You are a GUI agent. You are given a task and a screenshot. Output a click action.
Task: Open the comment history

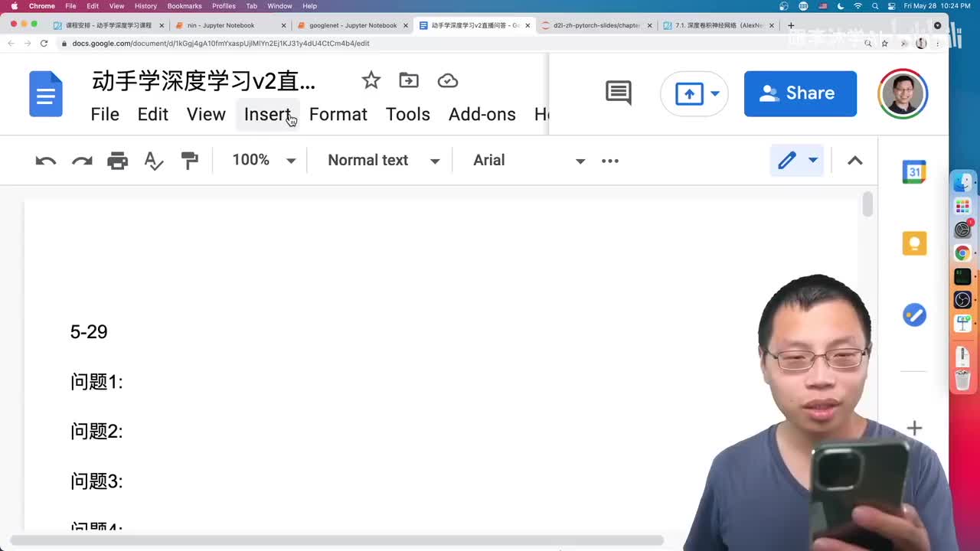pos(619,93)
